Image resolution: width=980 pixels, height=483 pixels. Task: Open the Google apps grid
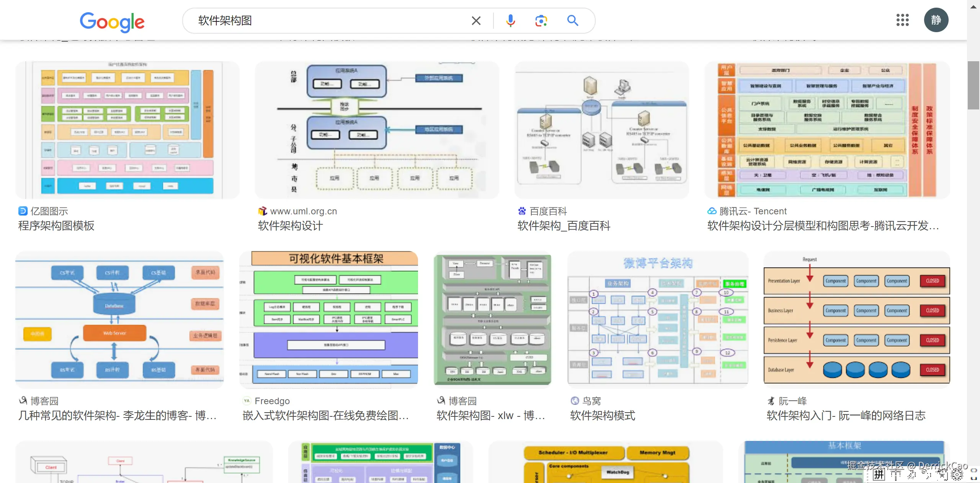tap(902, 20)
